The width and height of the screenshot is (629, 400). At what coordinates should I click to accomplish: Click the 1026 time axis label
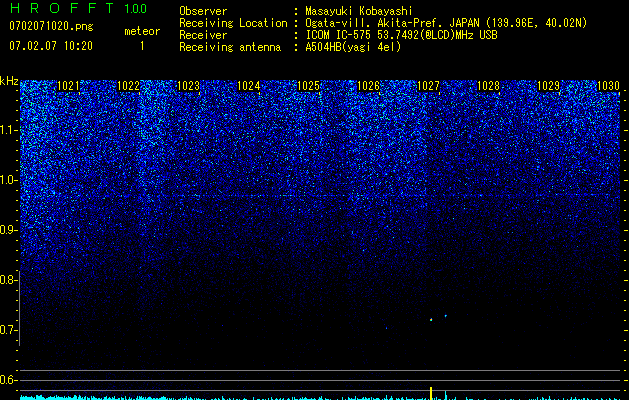pos(368,86)
